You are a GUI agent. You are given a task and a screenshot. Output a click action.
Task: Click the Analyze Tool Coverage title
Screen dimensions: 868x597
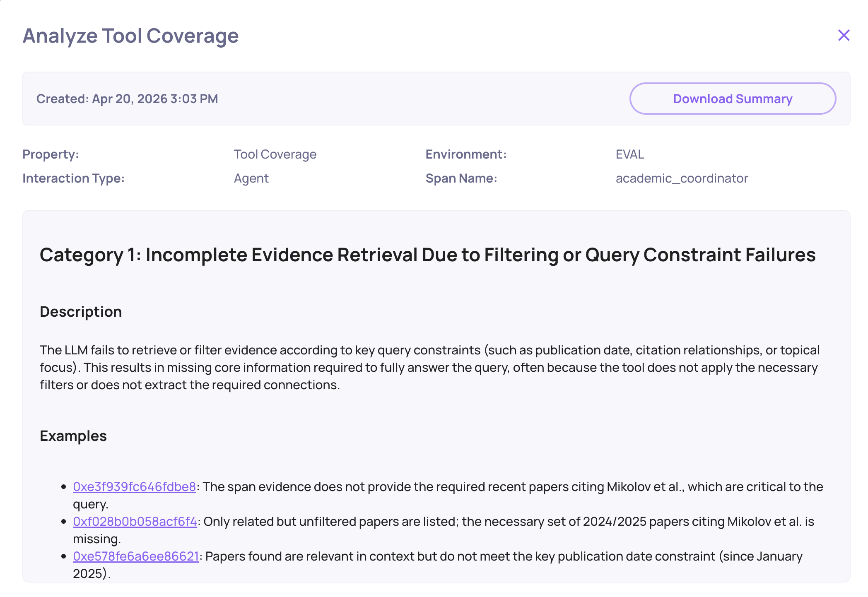coord(130,36)
